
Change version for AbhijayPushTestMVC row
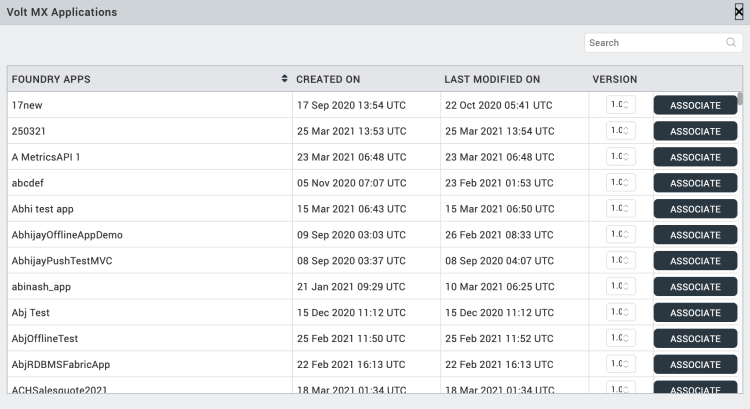coord(620,260)
